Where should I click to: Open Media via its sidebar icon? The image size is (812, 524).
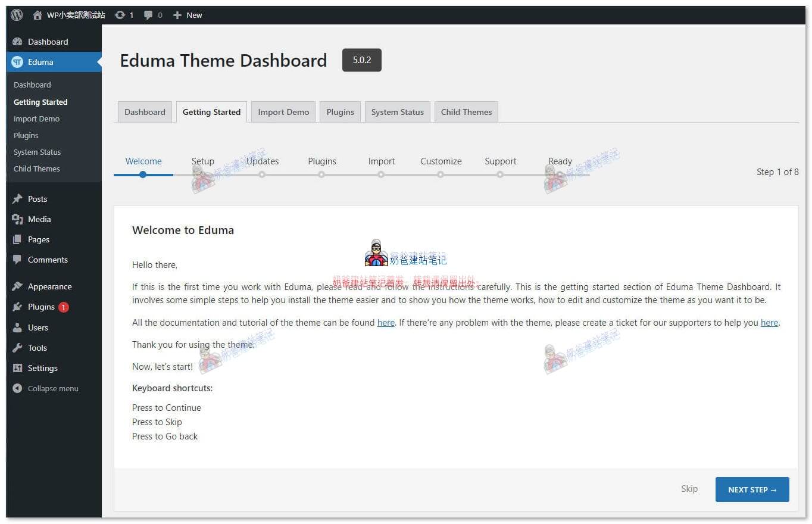17,219
